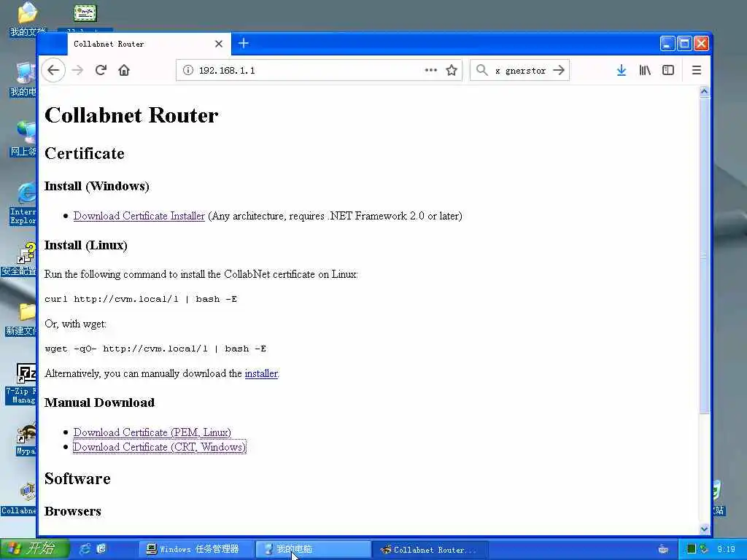Click the forward navigation arrow
Image resolution: width=747 pixels, height=560 pixels.
tap(77, 71)
